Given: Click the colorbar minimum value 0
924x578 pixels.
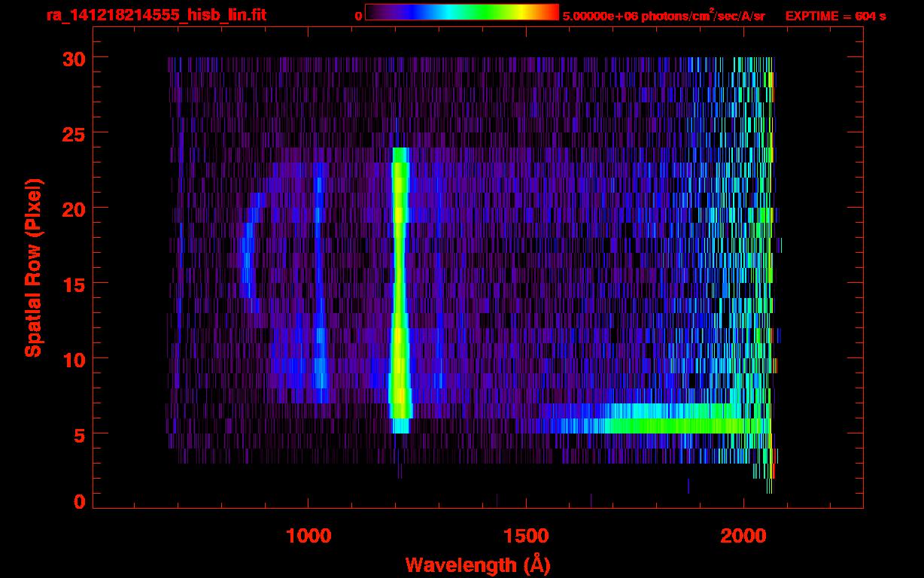Looking at the screenshot, I should point(358,16).
